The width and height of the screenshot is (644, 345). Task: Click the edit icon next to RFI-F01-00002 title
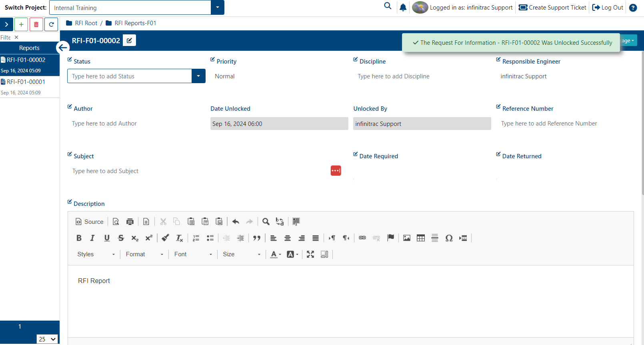(129, 40)
